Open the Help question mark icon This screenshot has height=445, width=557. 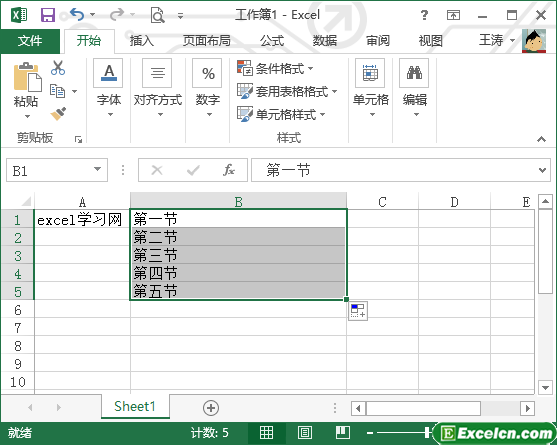pyautogui.click(x=424, y=15)
